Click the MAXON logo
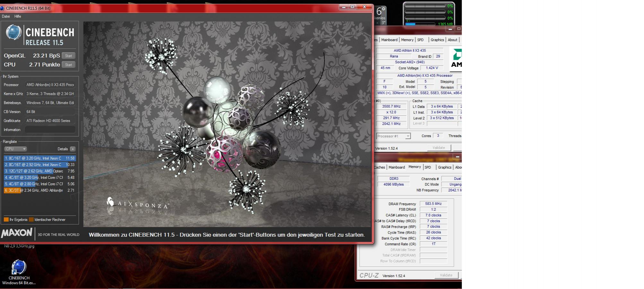644x289 pixels. 17,233
